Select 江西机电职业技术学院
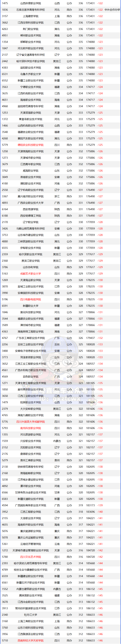Screen dimensions: 121x644 point(31,93)
